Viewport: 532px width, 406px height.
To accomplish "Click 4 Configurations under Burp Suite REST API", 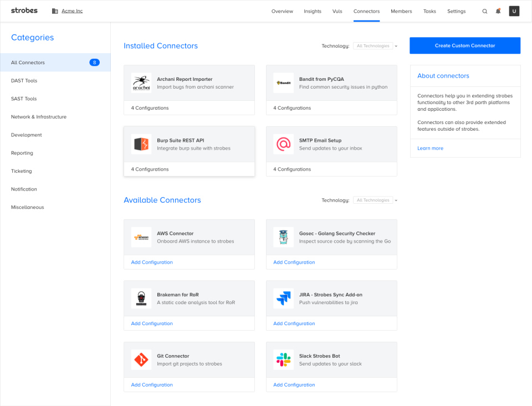I will click(x=150, y=169).
